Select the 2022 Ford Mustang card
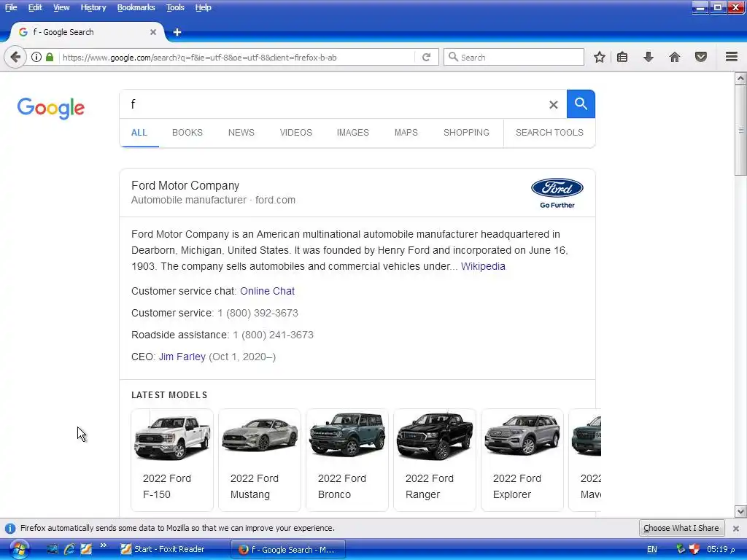Viewport: 747px width, 560px height. coord(260,460)
